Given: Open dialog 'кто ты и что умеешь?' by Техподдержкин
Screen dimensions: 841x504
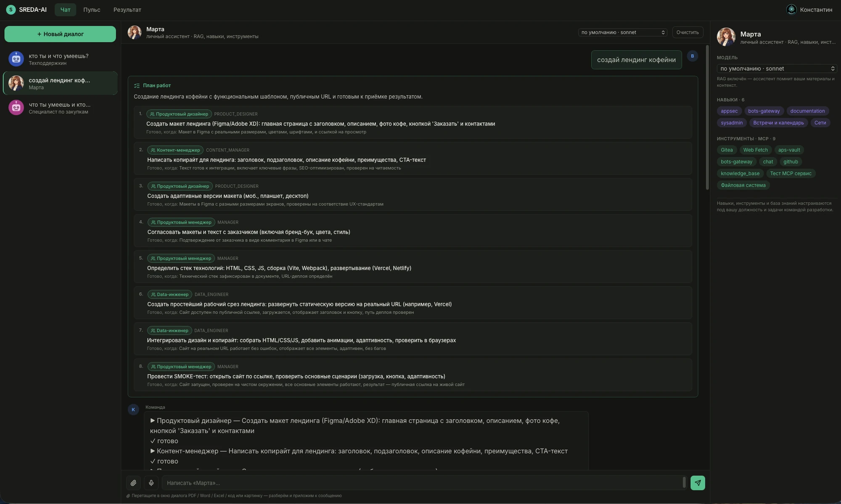Looking at the screenshot, I should 60,59.
